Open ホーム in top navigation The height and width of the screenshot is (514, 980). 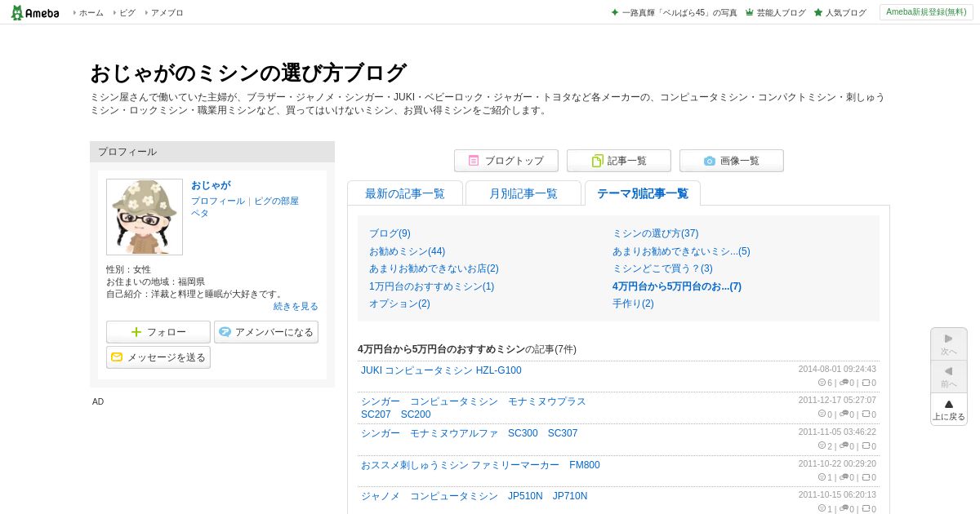[x=91, y=13]
